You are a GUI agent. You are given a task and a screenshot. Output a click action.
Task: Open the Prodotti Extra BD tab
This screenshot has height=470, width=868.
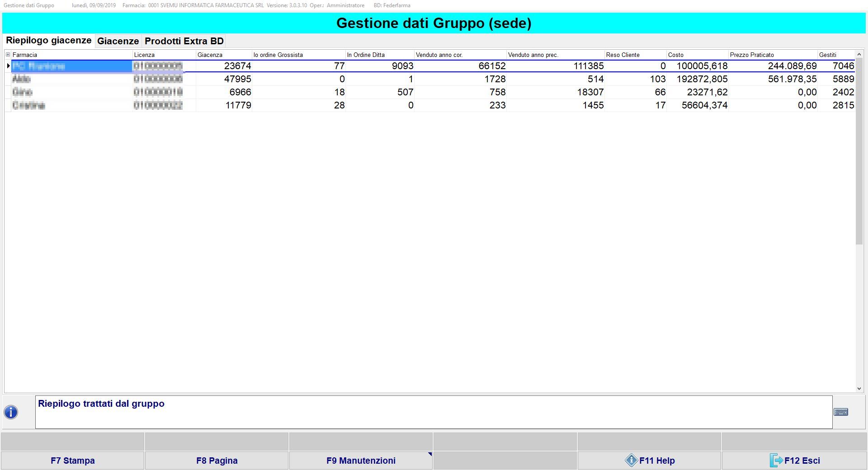(x=184, y=41)
